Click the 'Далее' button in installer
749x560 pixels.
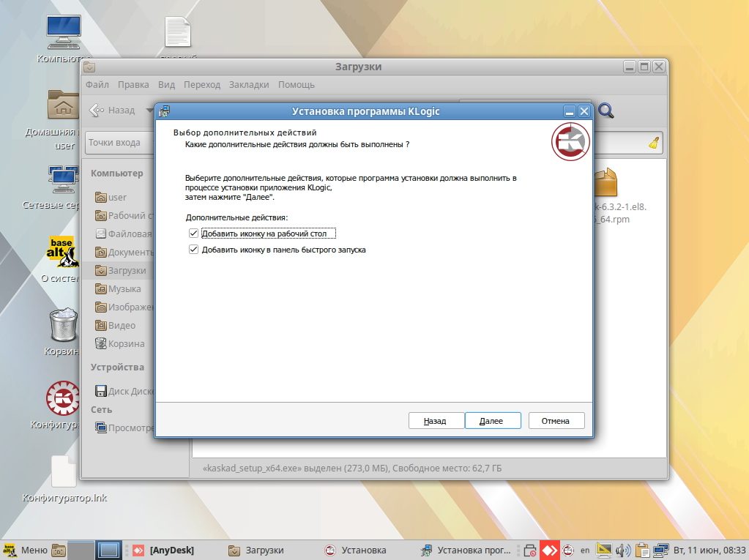click(x=491, y=421)
